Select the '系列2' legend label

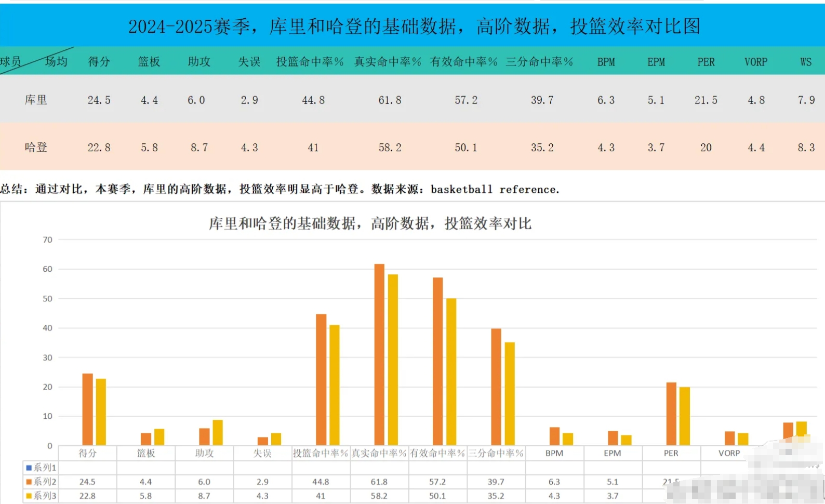click(45, 482)
